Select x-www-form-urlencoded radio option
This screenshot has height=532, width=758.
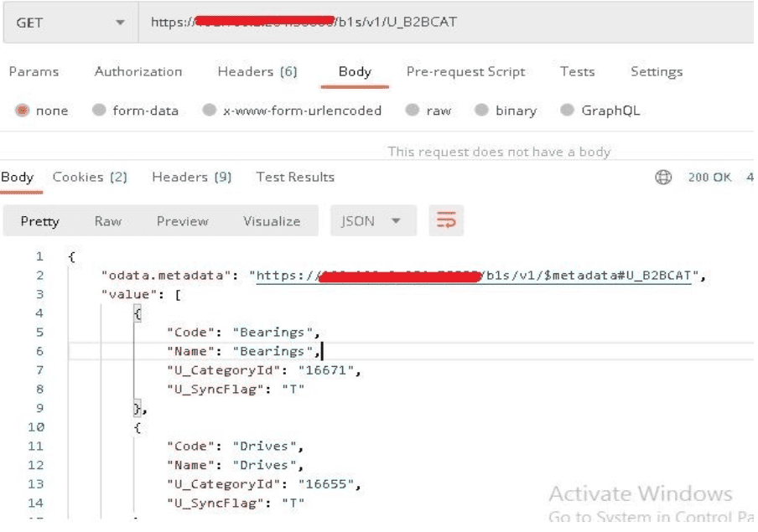210,111
